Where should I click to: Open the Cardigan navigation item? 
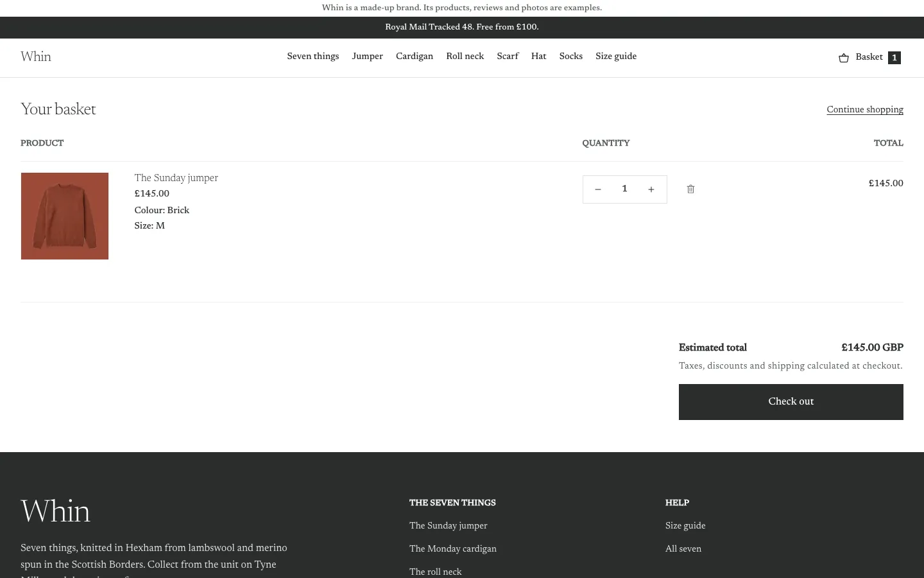point(415,57)
